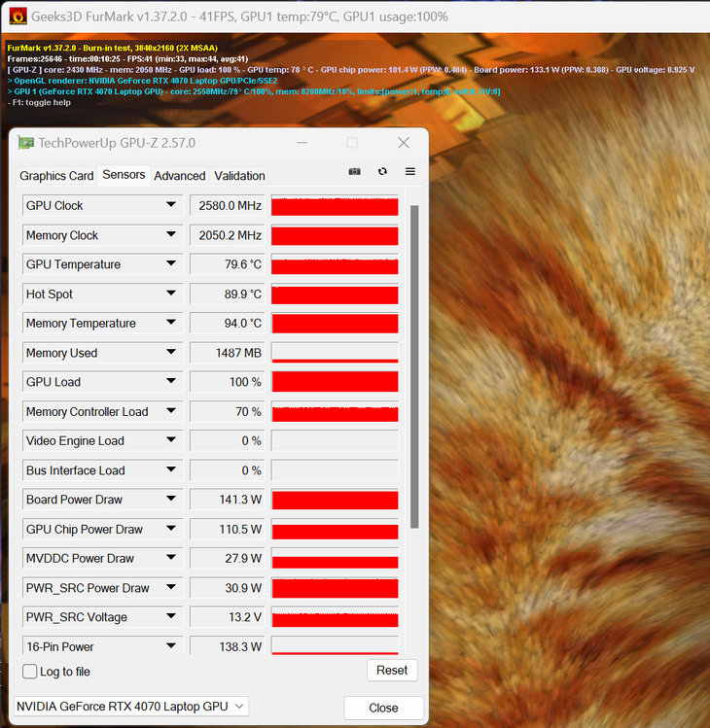Viewport: 710px width, 728px height.
Task: Open the GPU Clock sensor dropdown
Action: 171,205
